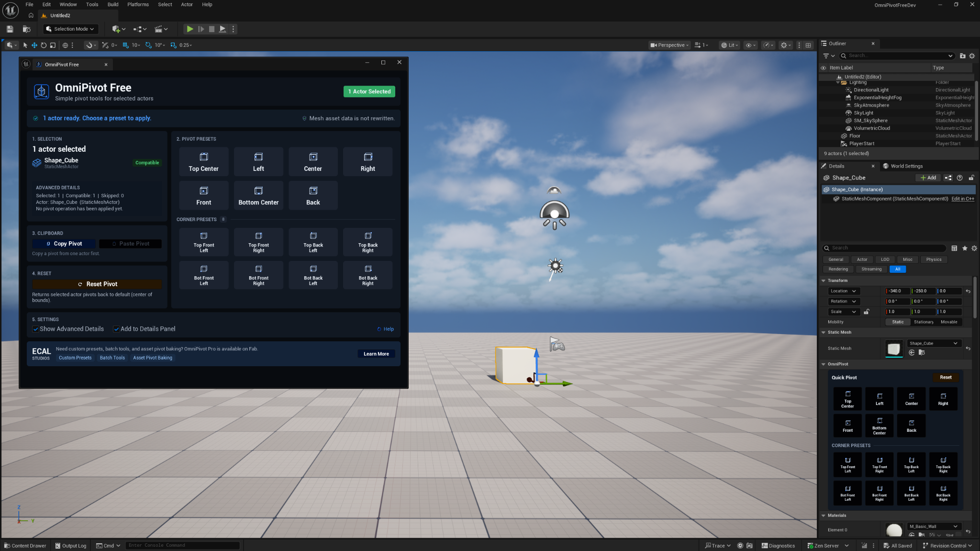Image resolution: width=980 pixels, height=551 pixels.
Task: Open the Lit view mode dropdown
Action: click(730, 45)
